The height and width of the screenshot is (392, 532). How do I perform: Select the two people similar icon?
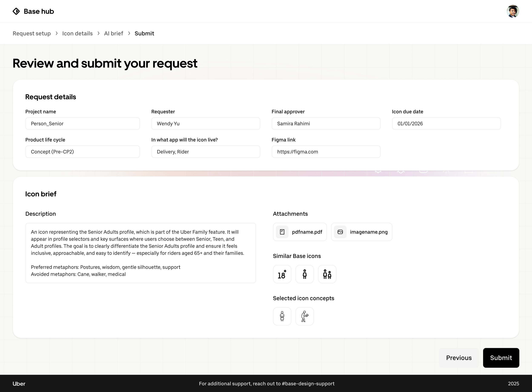(x=327, y=274)
